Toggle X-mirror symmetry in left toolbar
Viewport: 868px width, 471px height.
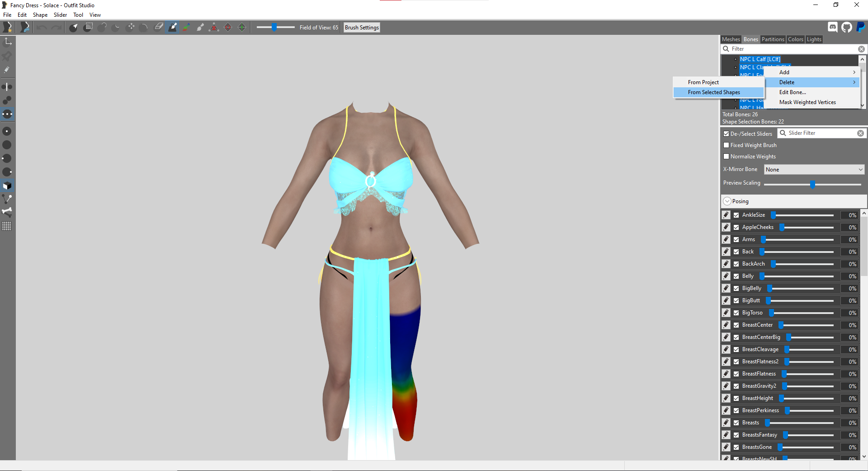pos(7,86)
